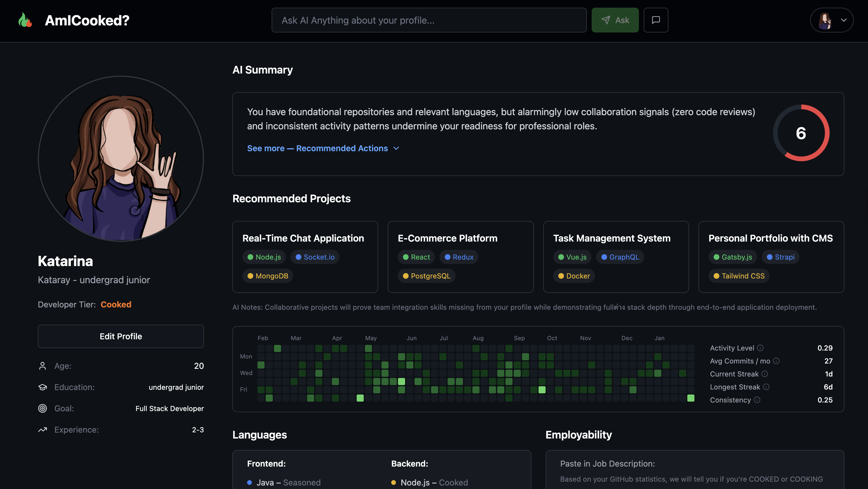Click the Education graduation cap icon

[x=43, y=387]
